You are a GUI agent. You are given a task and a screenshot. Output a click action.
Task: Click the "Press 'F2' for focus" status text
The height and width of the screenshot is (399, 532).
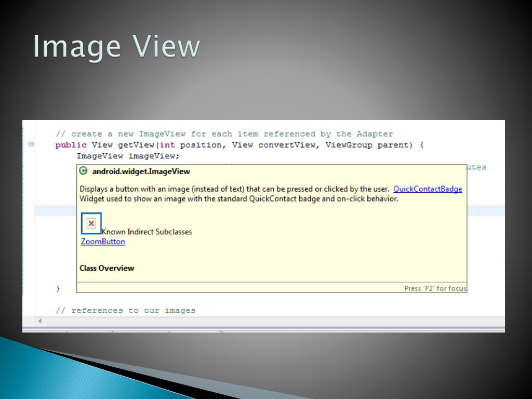435,288
